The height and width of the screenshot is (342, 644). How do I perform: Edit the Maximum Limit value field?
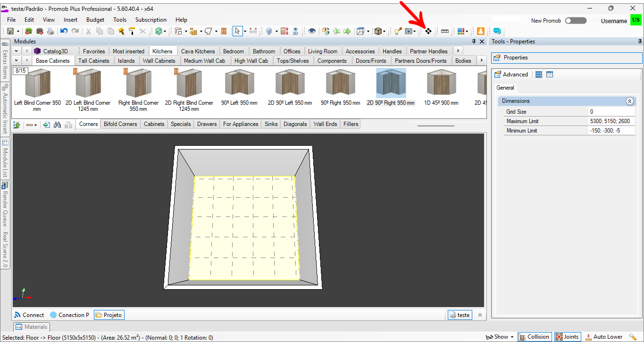click(x=611, y=121)
